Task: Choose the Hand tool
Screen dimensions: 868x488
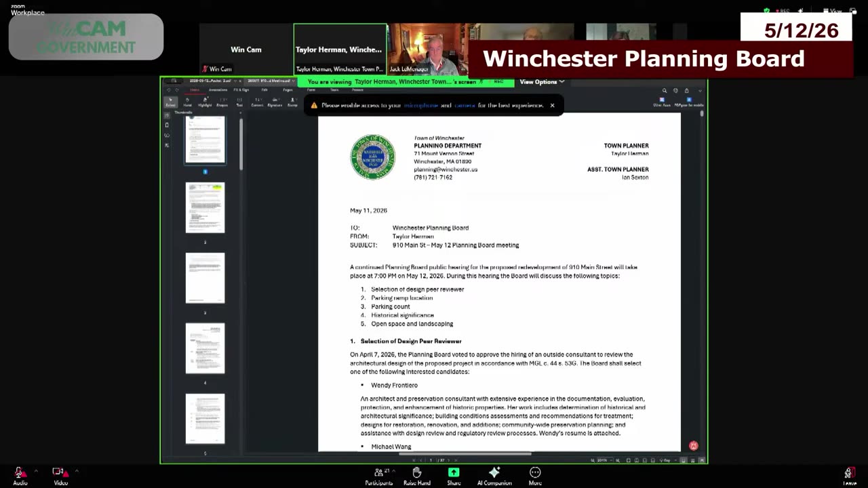Action: click(x=187, y=102)
